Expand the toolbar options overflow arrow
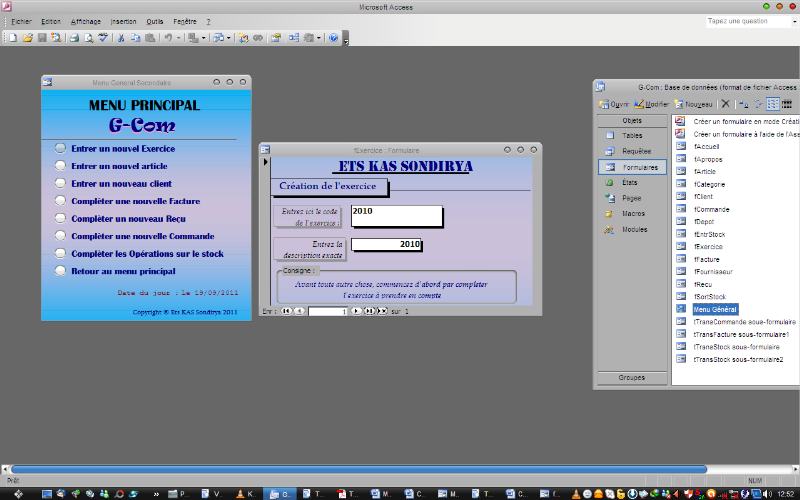800x500 pixels. coord(346,40)
